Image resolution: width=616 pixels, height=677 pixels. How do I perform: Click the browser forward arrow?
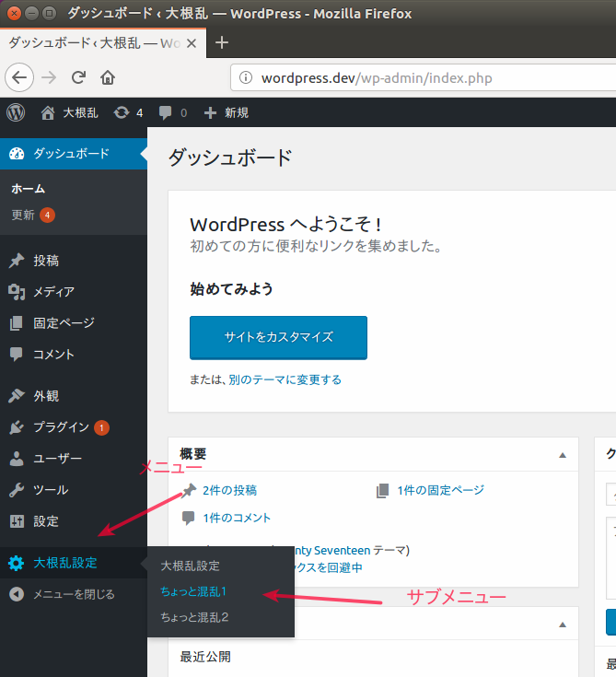(49, 77)
